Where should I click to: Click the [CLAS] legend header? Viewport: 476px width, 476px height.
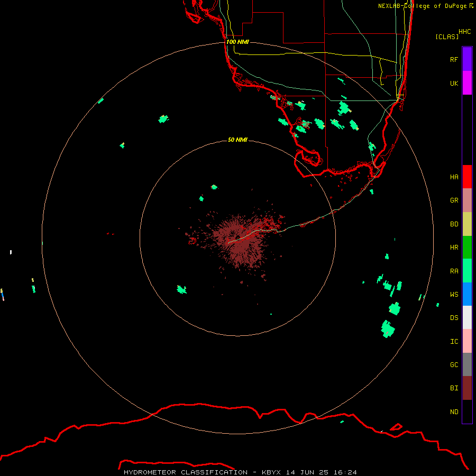[x=447, y=36]
